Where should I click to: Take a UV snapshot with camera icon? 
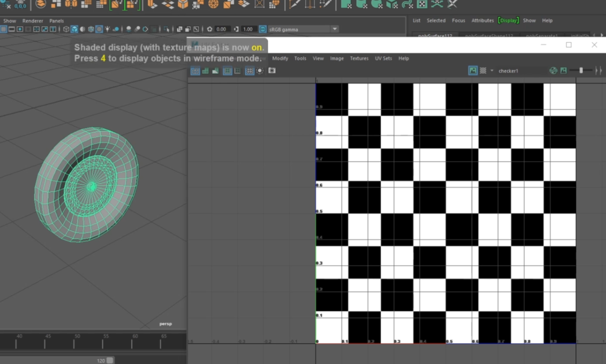coord(272,71)
